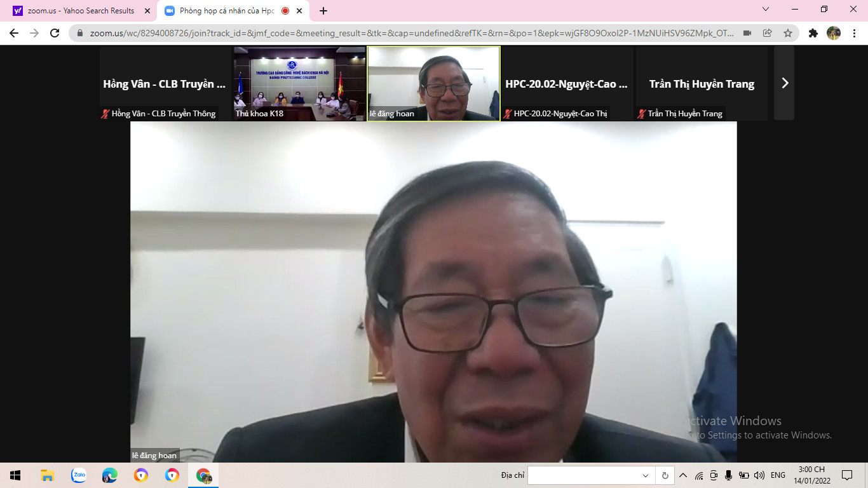868x488 pixels.
Task: Show next participants with the right arrow
Action: coord(784,83)
